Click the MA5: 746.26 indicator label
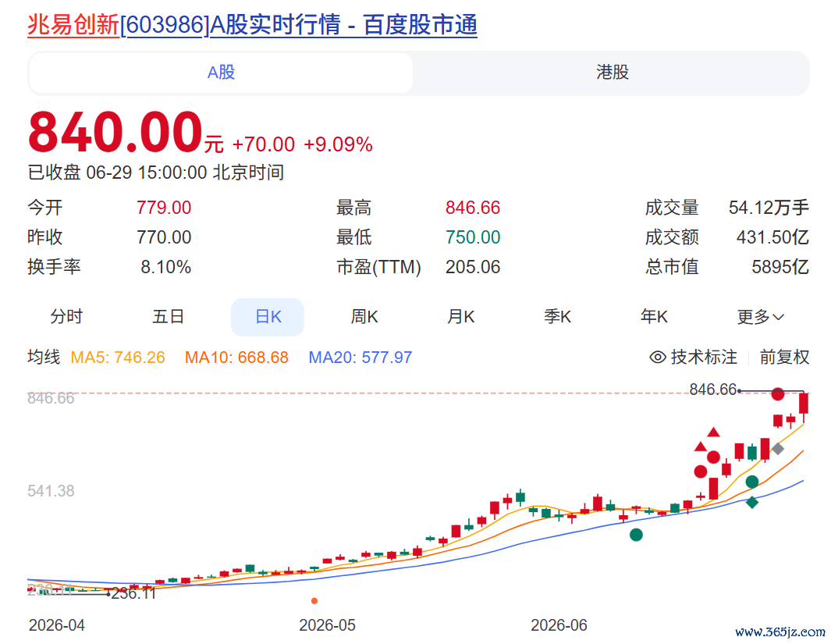This screenshot has height=644, width=831. [118, 358]
